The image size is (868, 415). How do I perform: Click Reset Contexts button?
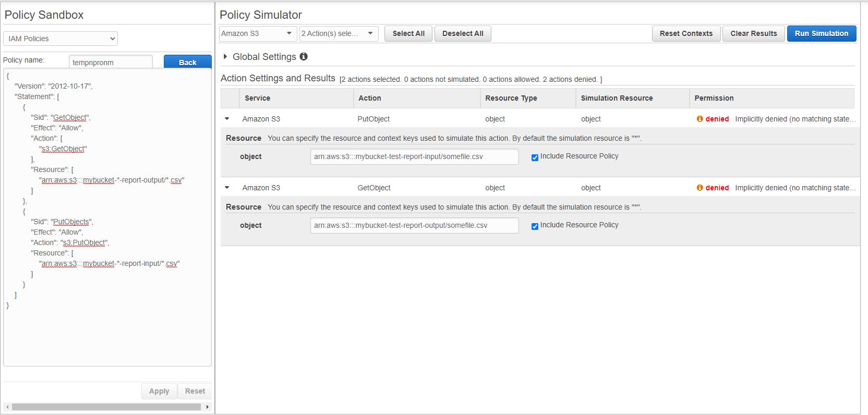click(x=686, y=33)
